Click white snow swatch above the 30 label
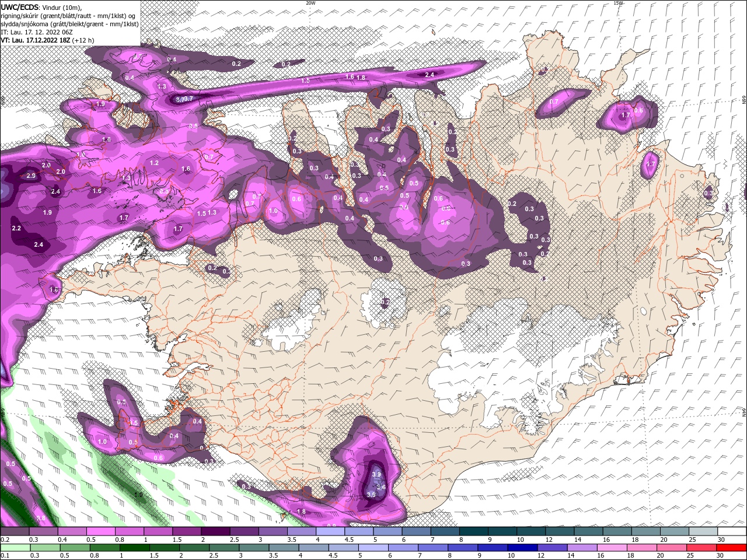This screenshot has height=560, width=747. (x=732, y=531)
